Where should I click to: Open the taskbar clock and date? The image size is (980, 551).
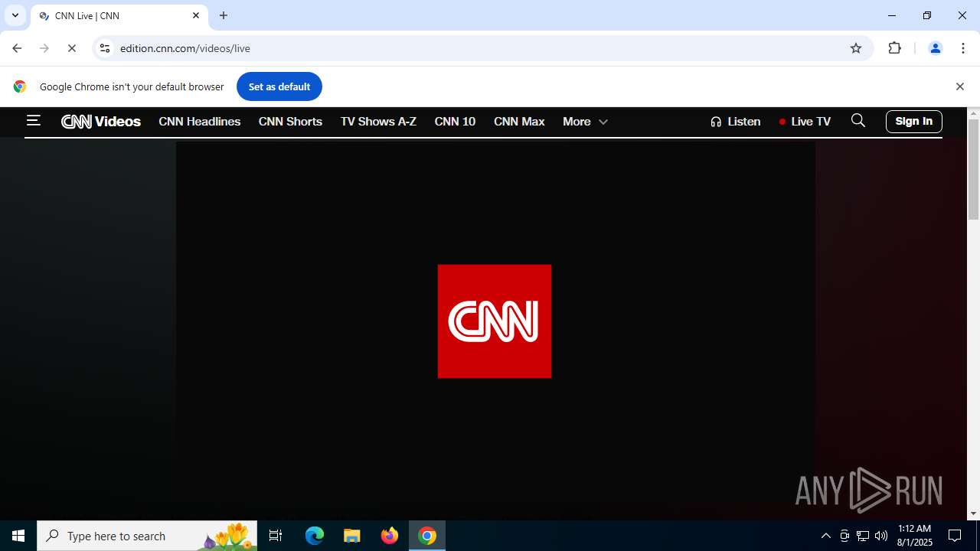(x=914, y=536)
